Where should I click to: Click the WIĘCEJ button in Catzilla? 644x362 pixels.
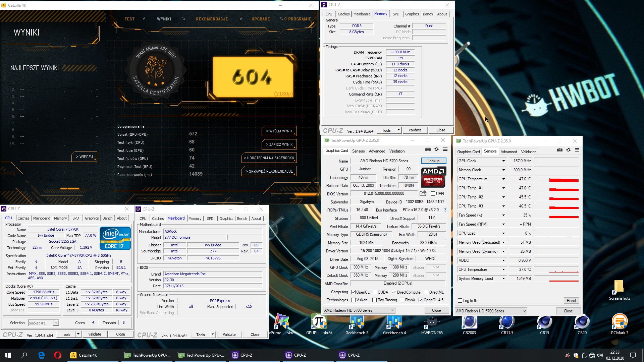click(x=84, y=157)
